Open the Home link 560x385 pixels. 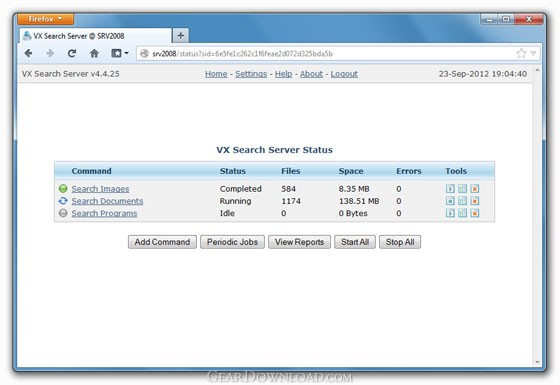[216, 74]
